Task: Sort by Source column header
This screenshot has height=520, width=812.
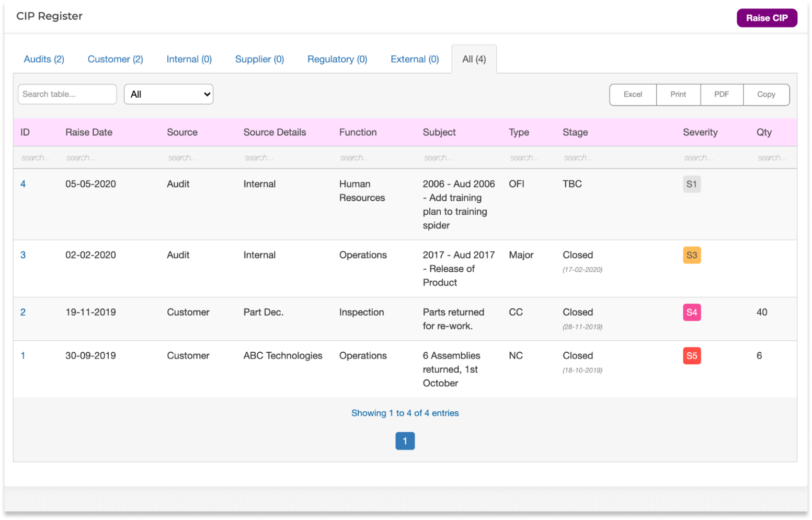Action: coord(182,132)
